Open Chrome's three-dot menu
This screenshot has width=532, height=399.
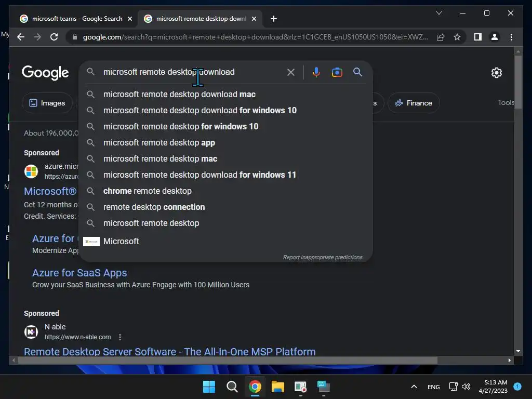(511, 37)
